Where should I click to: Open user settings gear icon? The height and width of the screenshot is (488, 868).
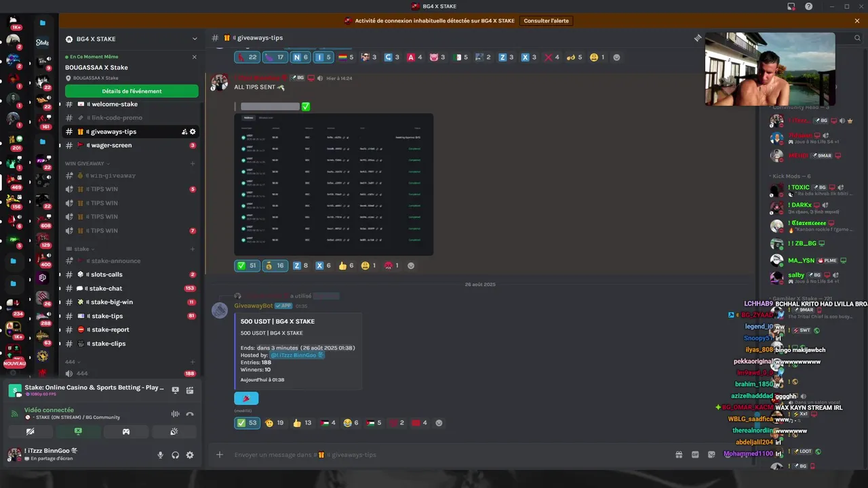(x=190, y=455)
